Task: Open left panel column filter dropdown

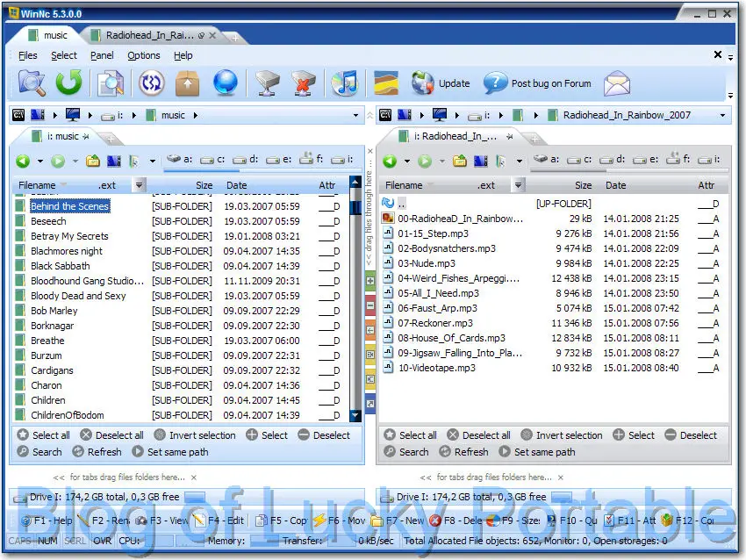Action: pos(139,184)
